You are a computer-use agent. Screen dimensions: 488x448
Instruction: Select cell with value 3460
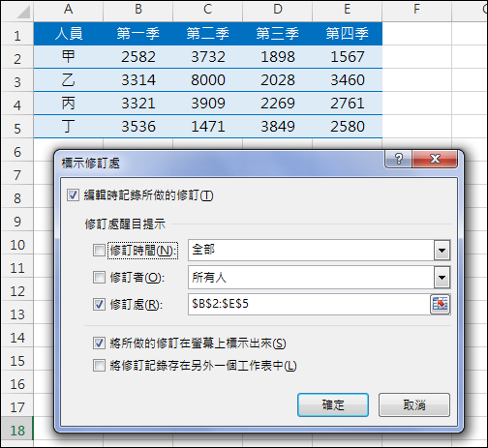point(348,80)
